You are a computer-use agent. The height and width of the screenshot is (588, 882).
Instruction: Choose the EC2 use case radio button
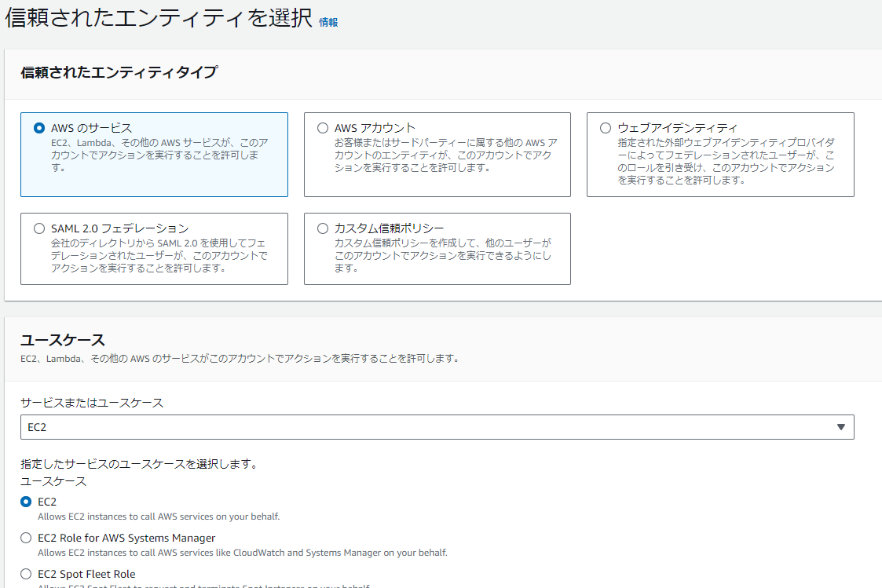pyautogui.click(x=26, y=502)
